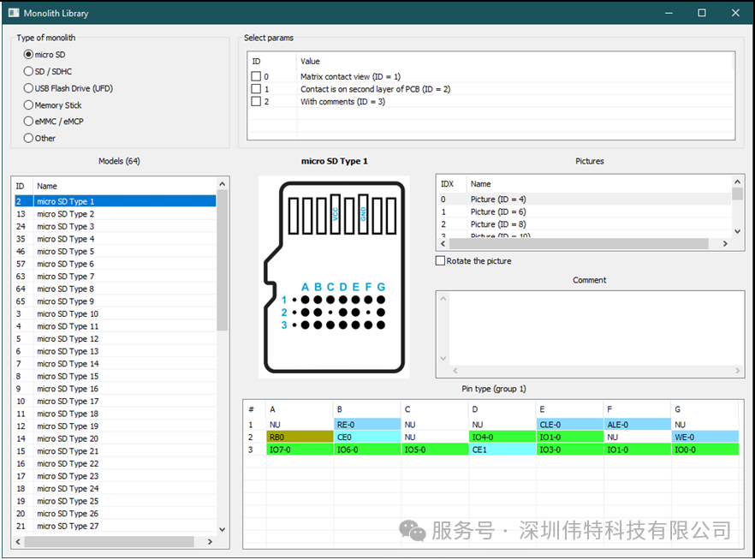
Task: Click the yellow RB0 pin cell
Action: (x=299, y=437)
